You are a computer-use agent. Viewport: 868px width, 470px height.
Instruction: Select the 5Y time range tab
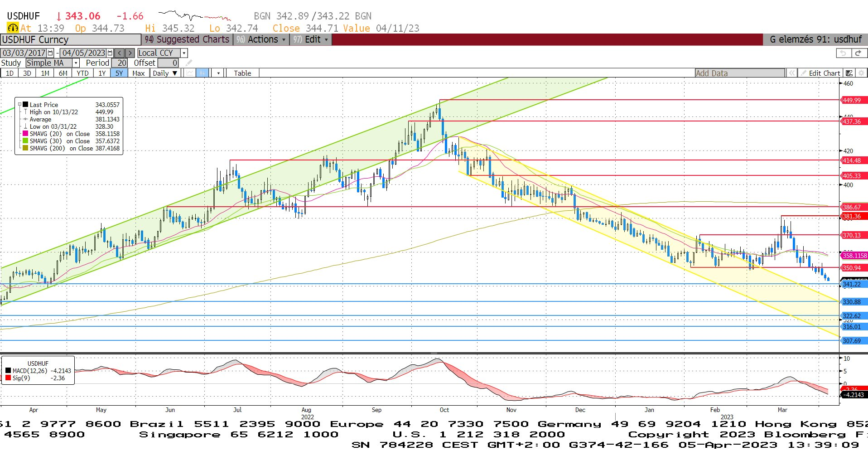pos(119,73)
